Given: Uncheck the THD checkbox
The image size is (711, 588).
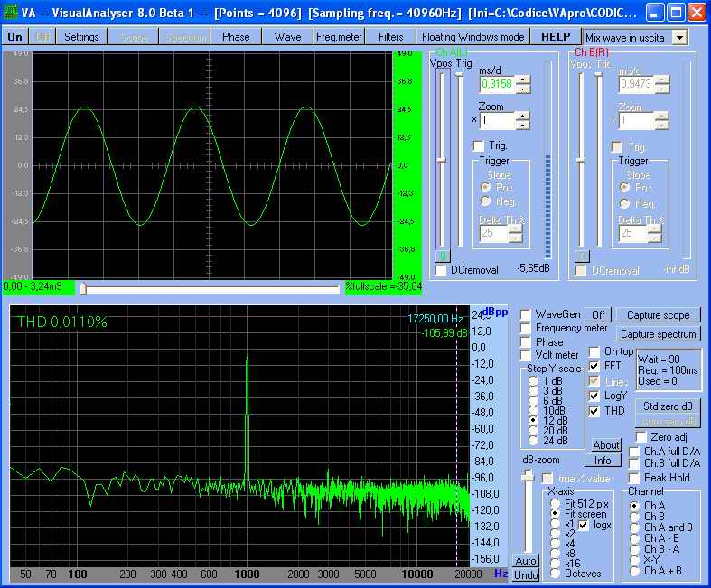Looking at the screenshot, I should 594,411.
